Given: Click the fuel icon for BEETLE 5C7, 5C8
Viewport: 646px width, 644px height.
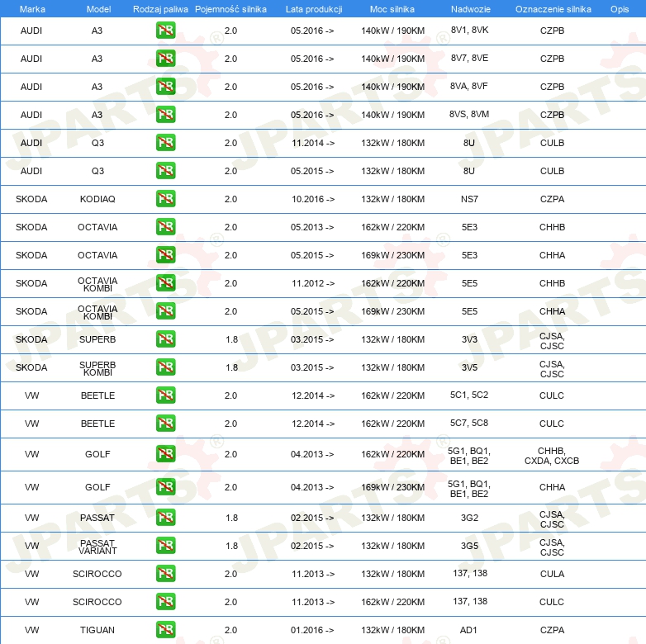Looking at the screenshot, I should point(165,424).
